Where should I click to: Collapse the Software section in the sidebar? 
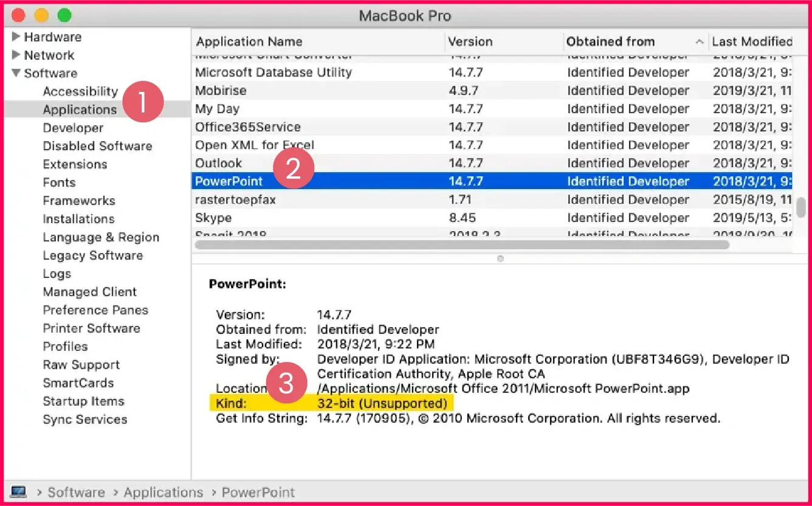pyautogui.click(x=15, y=73)
